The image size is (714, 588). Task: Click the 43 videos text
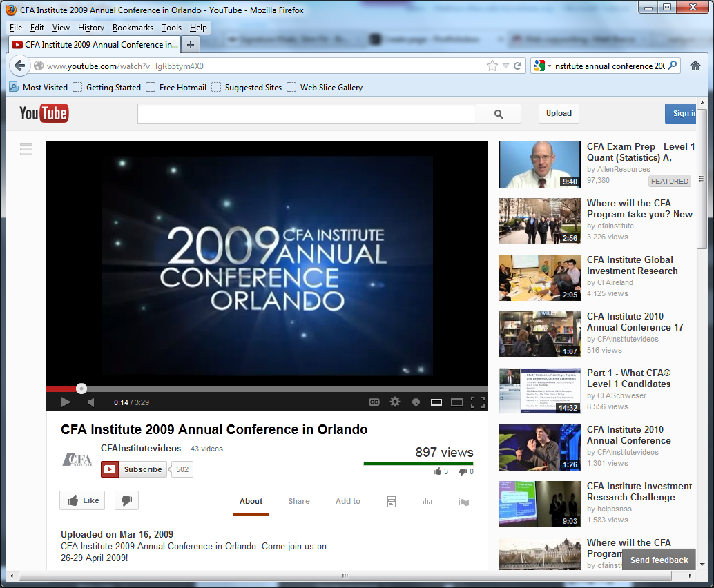(x=206, y=449)
